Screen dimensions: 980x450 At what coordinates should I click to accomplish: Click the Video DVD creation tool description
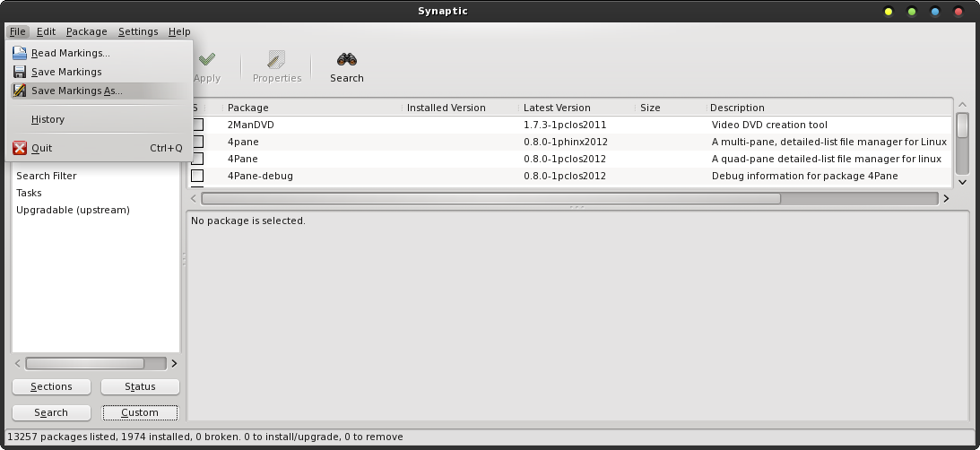pyautogui.click(x=769, y=125)
